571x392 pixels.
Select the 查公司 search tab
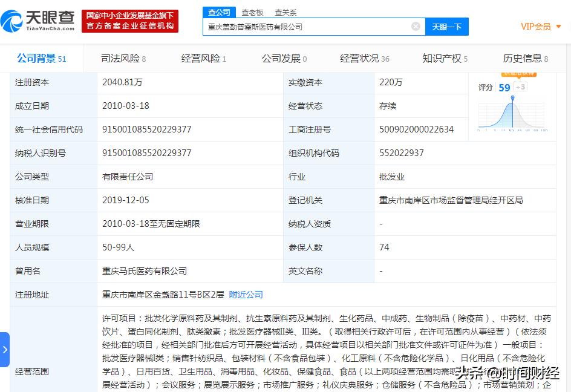point(218,11)
